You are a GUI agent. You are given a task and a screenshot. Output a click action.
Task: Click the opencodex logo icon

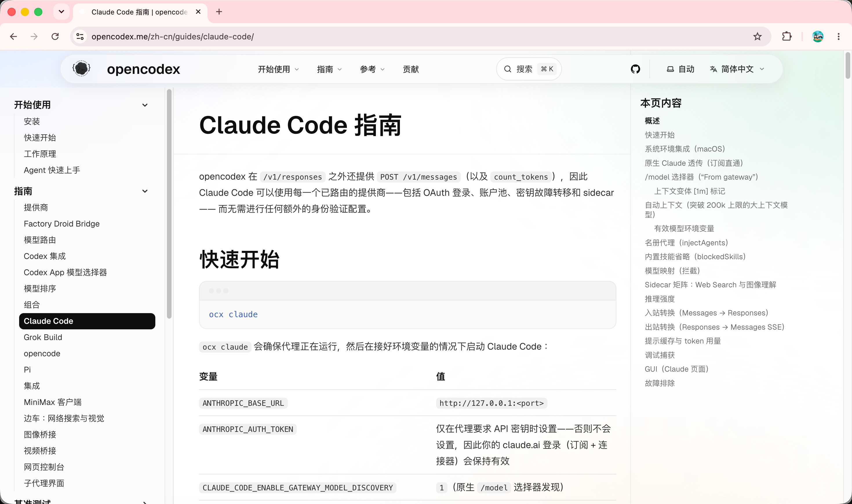coord(81,69)
